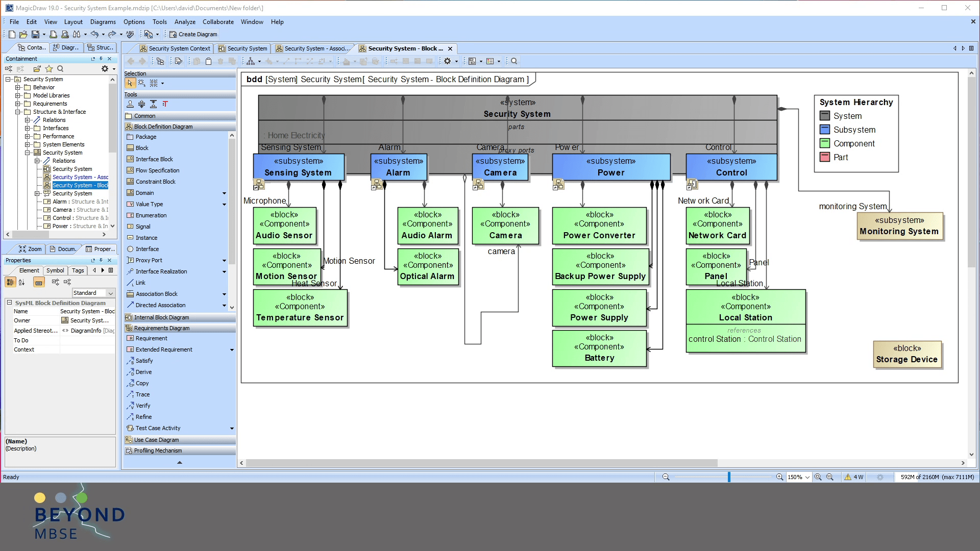Open the Create Diagram tool
Screen dimensions: 980x551
coord(193,34)
